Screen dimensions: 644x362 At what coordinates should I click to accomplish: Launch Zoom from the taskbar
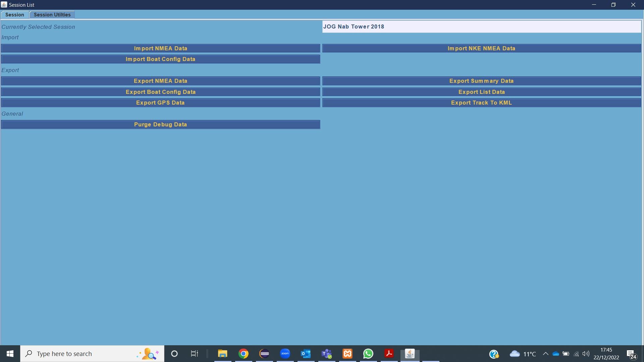tap(285, 354)
